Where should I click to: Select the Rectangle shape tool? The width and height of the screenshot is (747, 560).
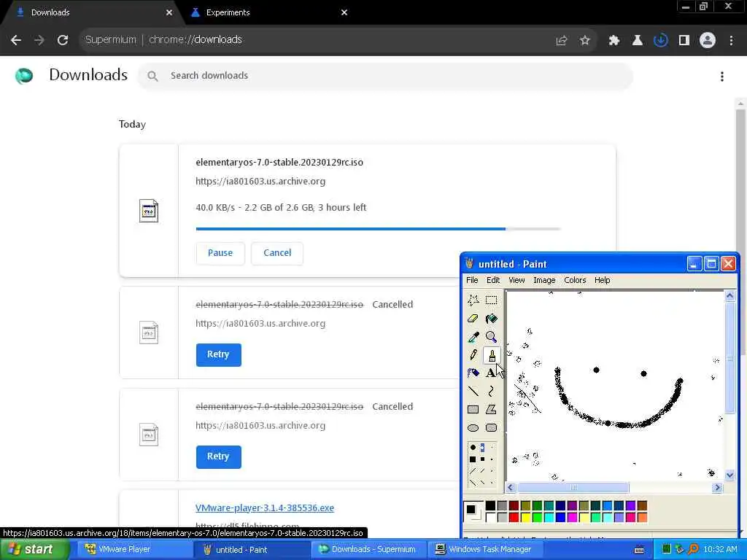pos(473,409)
